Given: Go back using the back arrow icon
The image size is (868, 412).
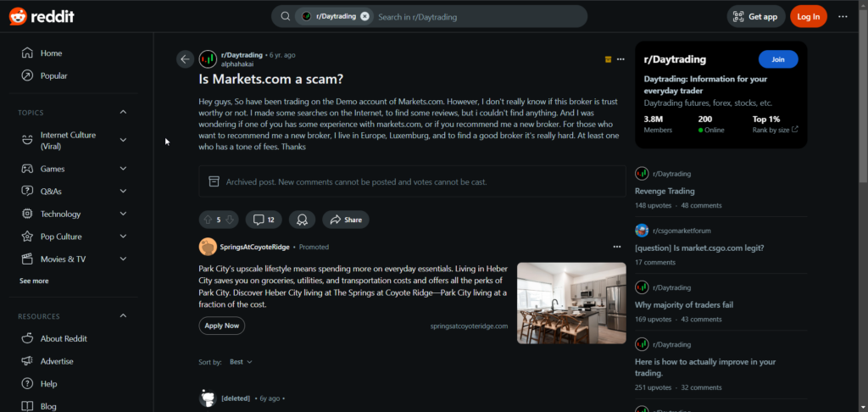Looking at the screenshot, I should pyautogui.click(x=185, y=59).
